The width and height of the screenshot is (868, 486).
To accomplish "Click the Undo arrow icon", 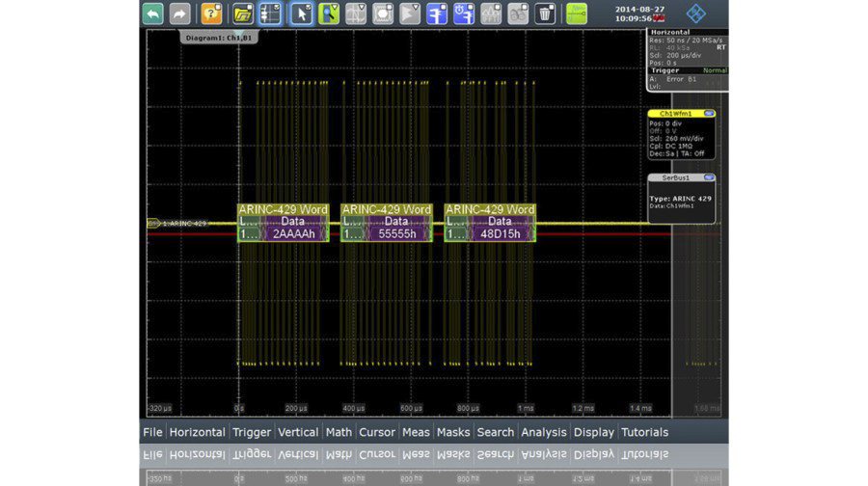I will 152,13.
